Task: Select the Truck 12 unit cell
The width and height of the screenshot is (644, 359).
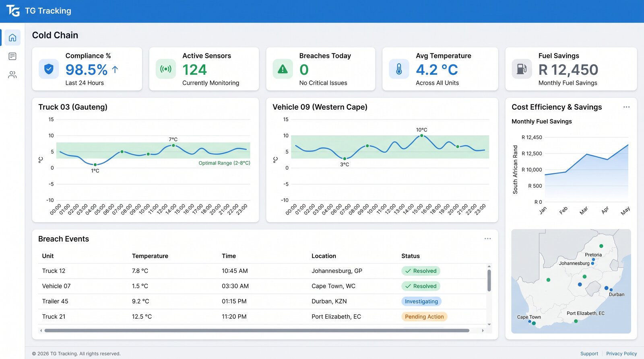Action: pyautogui.click(x=54, y=271)
